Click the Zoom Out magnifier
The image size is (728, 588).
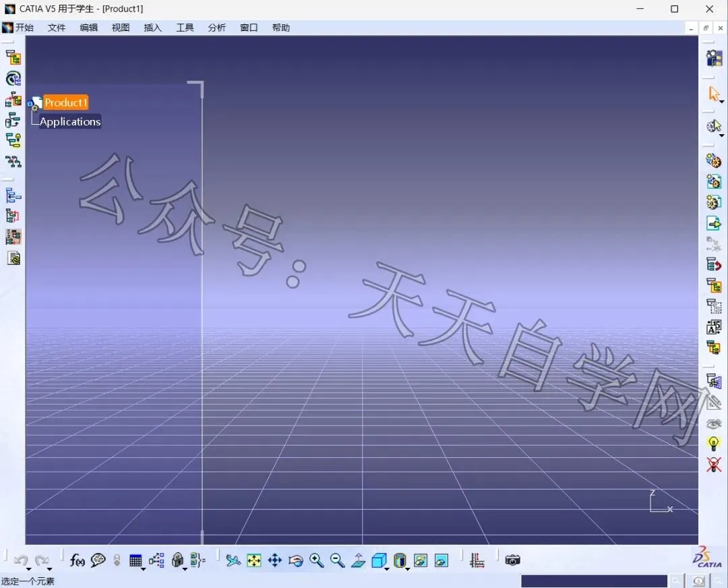click(338, 560)
